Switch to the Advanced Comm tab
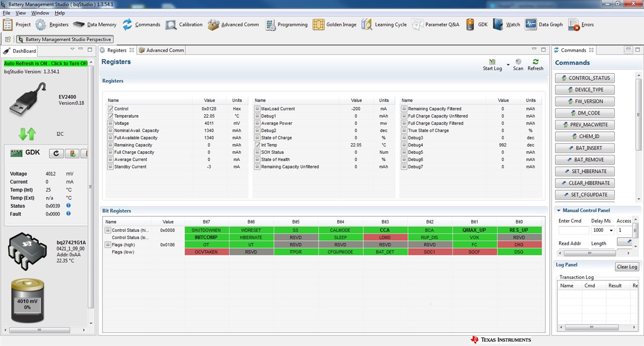Screen dimensions: 644x346 (x=161, y=50)
